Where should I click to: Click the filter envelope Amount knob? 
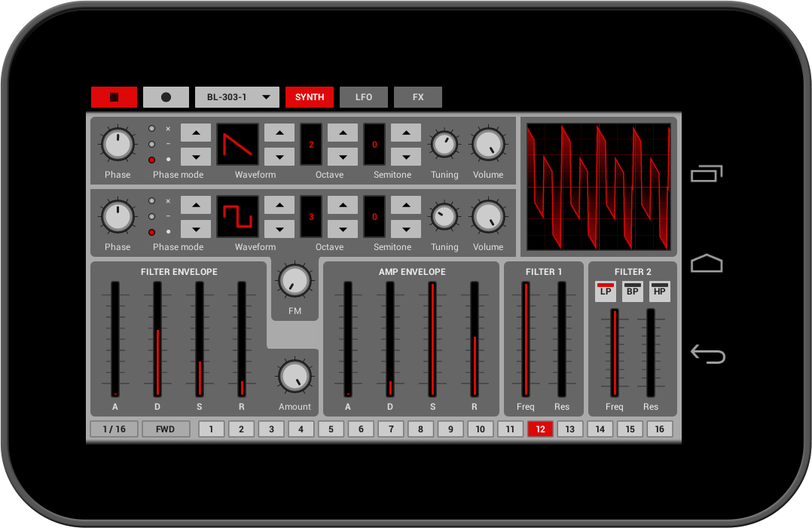tap(295, 376)
